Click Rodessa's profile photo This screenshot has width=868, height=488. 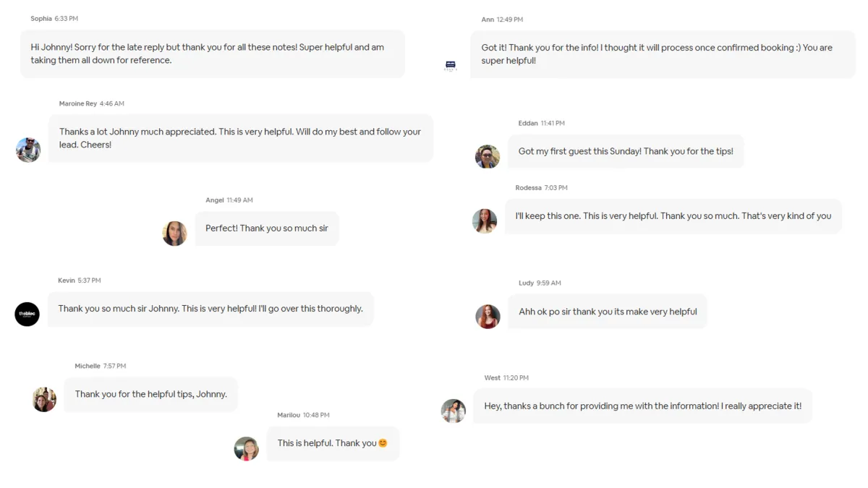point(485,221)
